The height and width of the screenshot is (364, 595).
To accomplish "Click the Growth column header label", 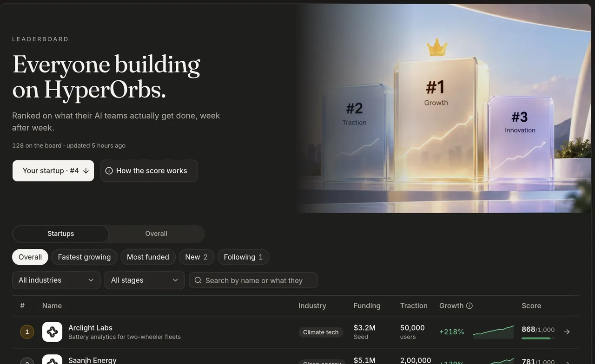I will [451, 305].
